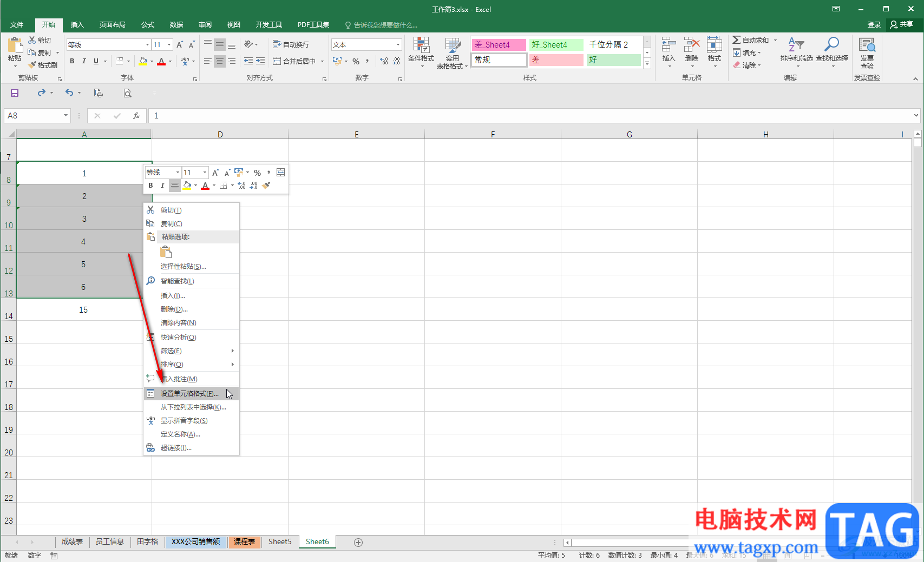Choose Paste Special in context menu
The image size is (924, 562).
[191, 266]
